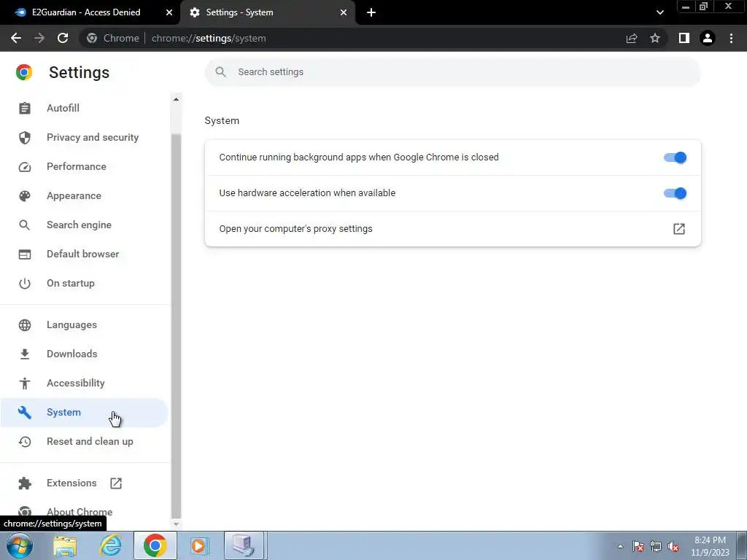Open a new tab with plus button
The height and width of the screenshot is (560, 747).
[371, 12]
